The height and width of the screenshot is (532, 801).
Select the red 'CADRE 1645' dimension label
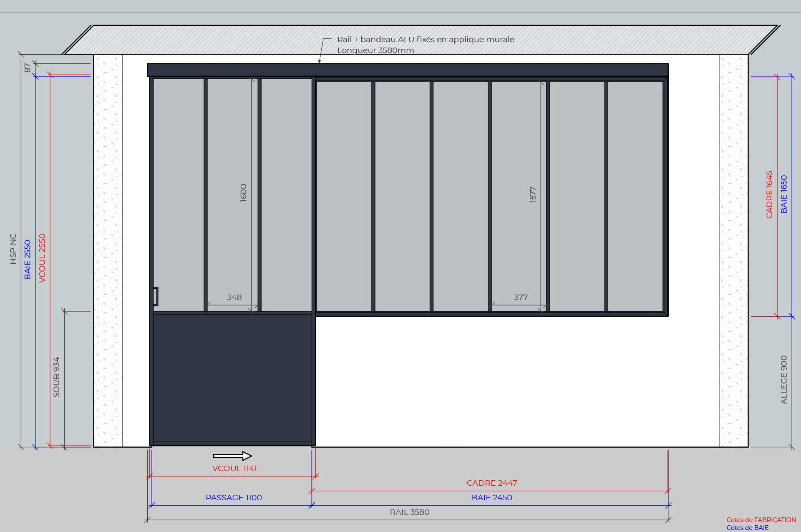click(x=770, y=194)
